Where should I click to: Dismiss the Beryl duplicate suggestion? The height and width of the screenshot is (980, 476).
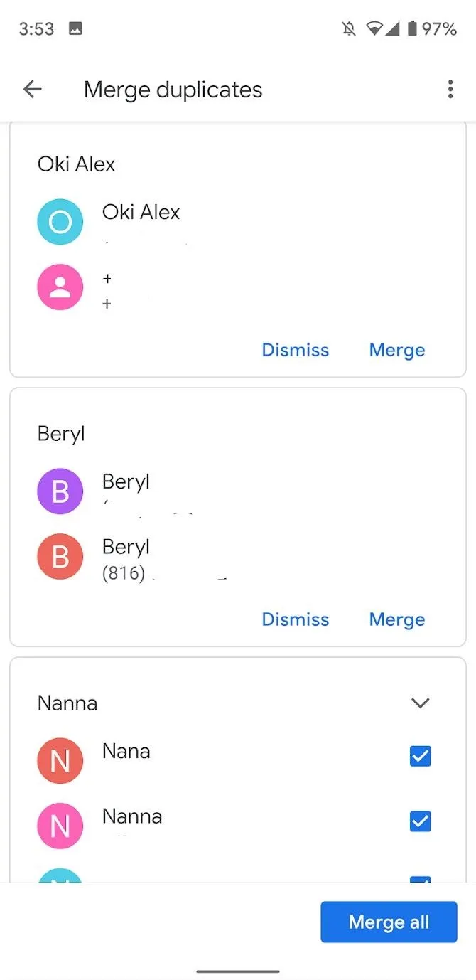point(296,619)
